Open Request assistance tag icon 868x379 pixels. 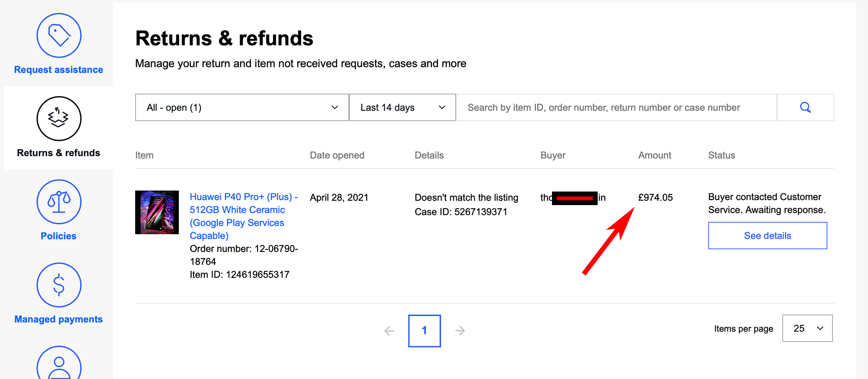(59, 35)
